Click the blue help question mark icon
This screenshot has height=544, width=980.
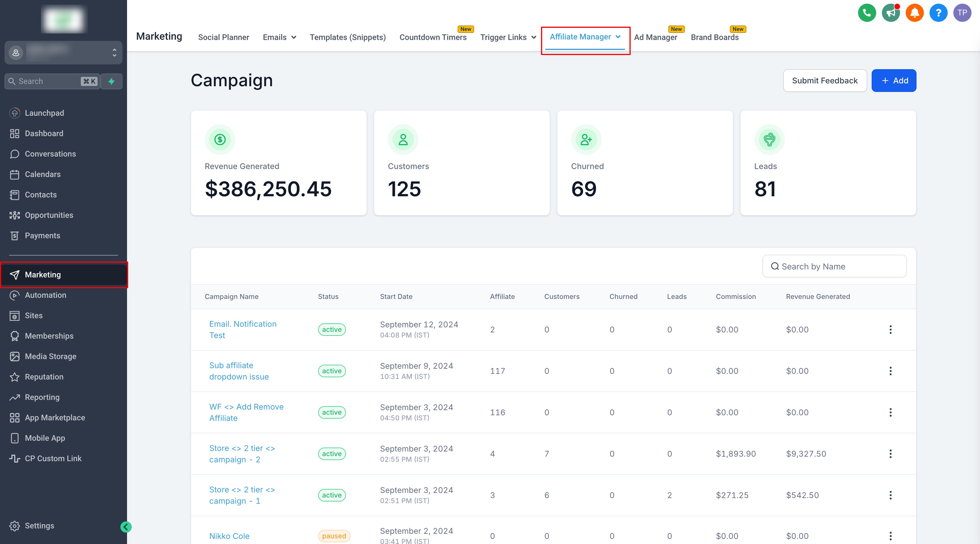[938, 13]
